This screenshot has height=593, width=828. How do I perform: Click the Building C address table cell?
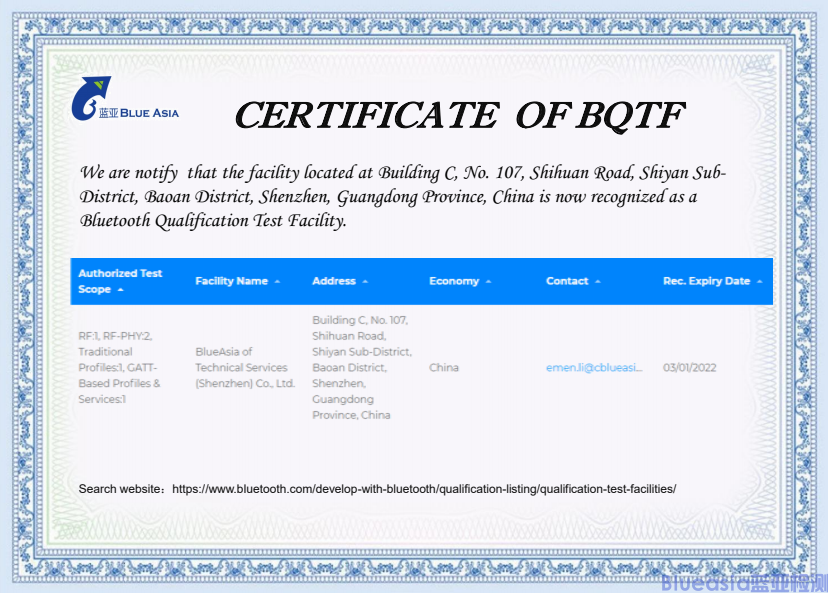point(362,367)
